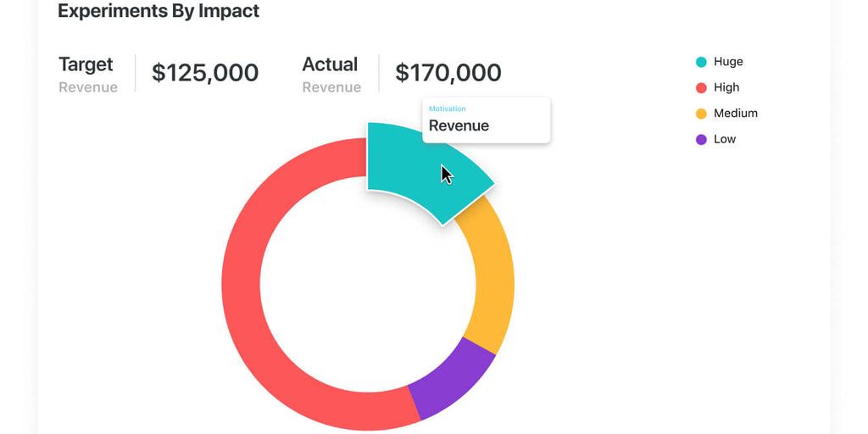Click the purple Low legend dot
This screenshot has height=434, width=868.
coord(701,139)
